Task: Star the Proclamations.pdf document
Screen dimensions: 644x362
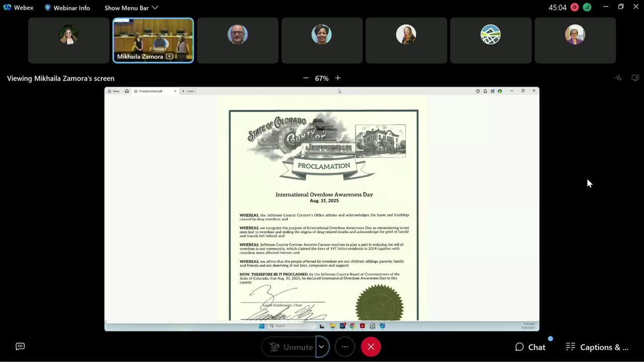Action: (135, 91)
